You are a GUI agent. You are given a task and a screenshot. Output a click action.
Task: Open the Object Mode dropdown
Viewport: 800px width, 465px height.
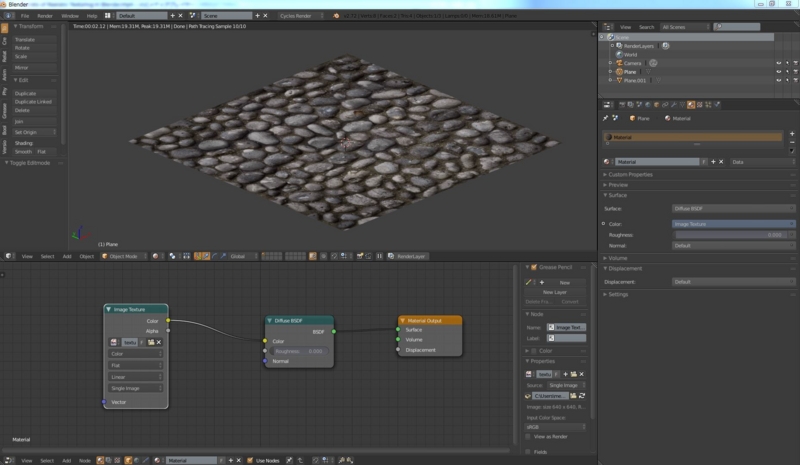[x=124, y=256]
